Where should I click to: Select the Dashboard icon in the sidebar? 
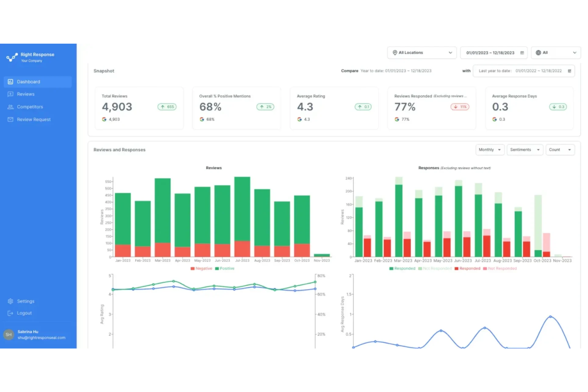[x=10, y=81]
